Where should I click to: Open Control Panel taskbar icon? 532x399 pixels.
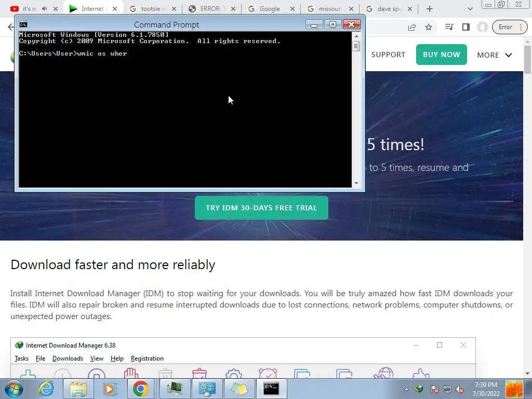[x=207, y=389]
